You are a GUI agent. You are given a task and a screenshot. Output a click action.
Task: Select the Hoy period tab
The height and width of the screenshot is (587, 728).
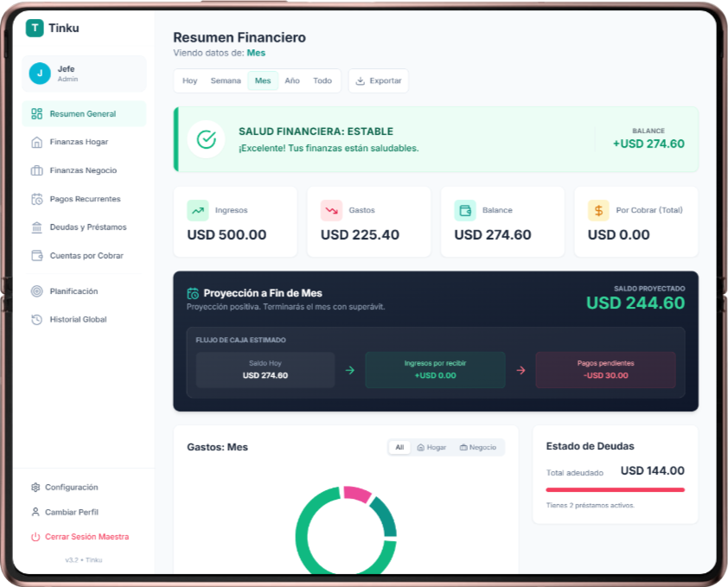click(x=190, y=80)
